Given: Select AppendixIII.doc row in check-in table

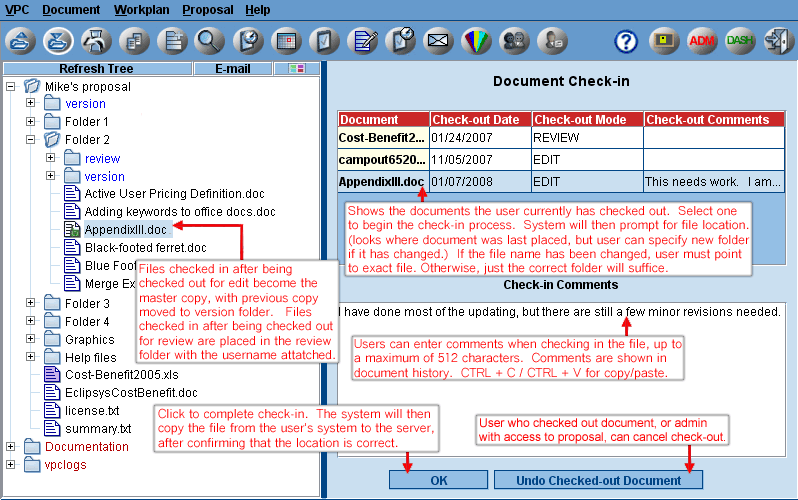Looking at the screenshot, I should tap(561, 181).
